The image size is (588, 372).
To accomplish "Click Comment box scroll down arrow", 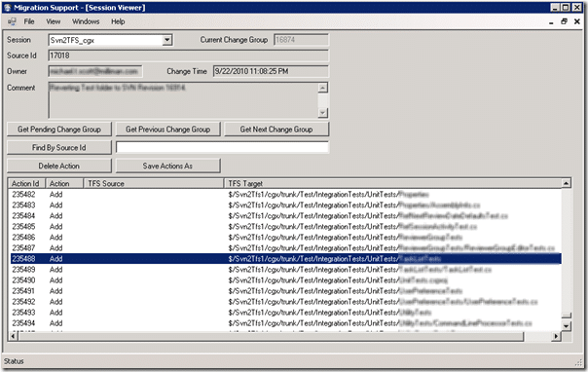I will (323, 113).
